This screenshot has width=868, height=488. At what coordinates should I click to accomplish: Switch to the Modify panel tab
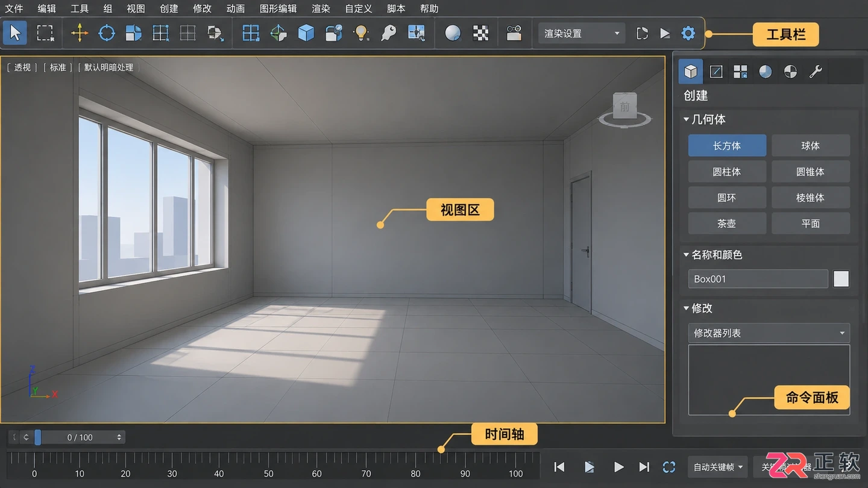pyautogui.click(x=716, y=72)
